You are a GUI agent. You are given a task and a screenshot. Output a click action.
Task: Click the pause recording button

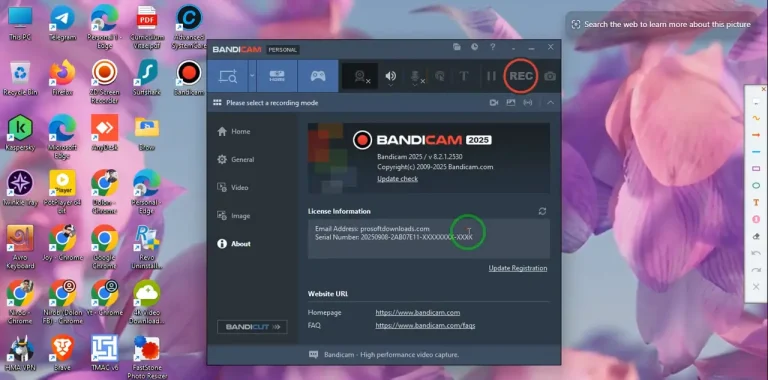coord(491,76)
